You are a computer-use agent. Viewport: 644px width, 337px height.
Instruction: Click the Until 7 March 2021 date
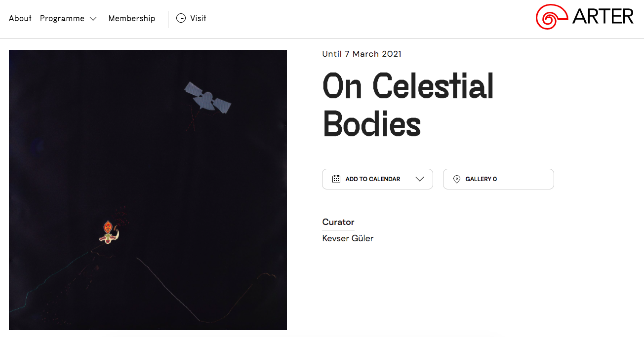coord(362,54)
